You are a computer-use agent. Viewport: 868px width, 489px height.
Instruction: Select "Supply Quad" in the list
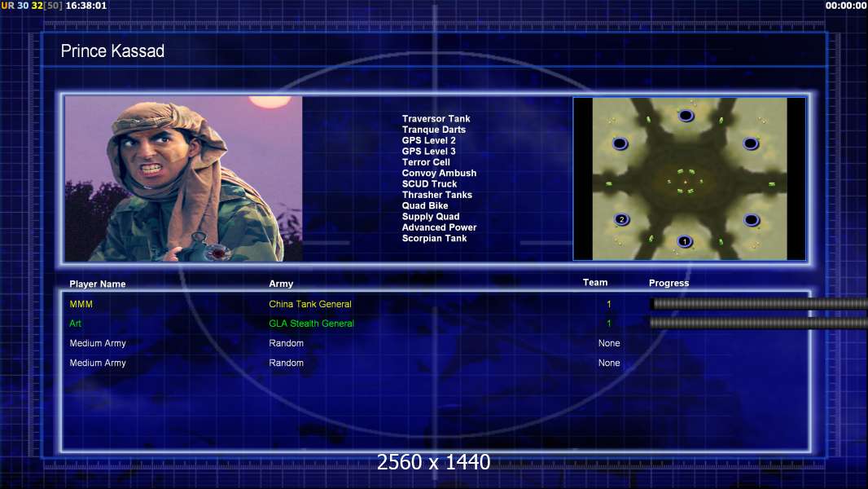point(430,217)
